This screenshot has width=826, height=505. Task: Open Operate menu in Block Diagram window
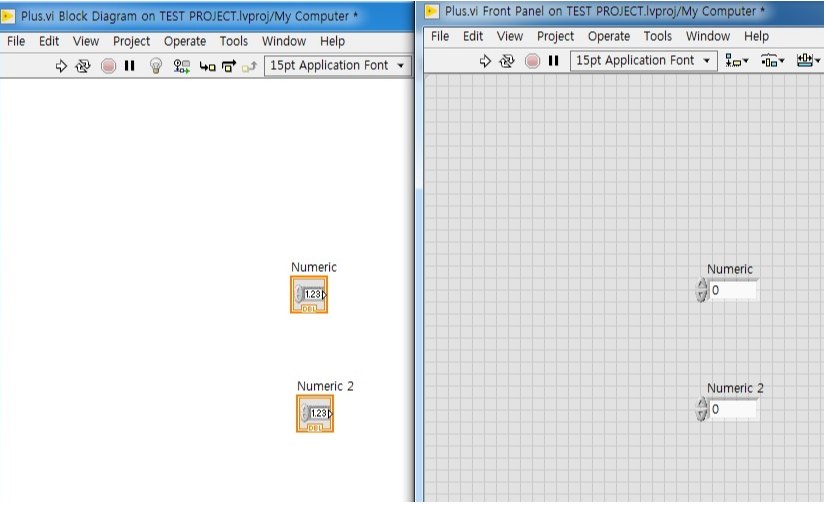tap(185, 41)
